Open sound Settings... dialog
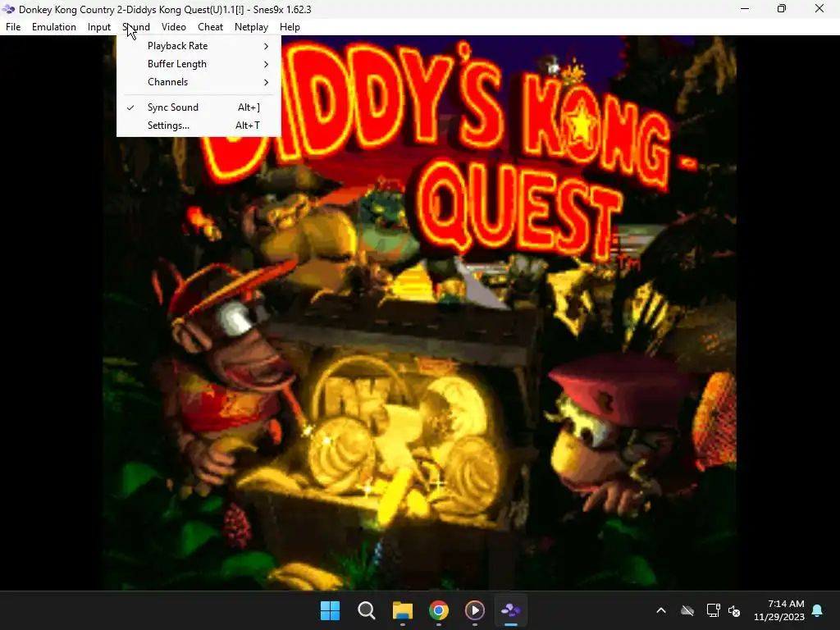The height and width of the screenshot is (630, 840). 199,126
